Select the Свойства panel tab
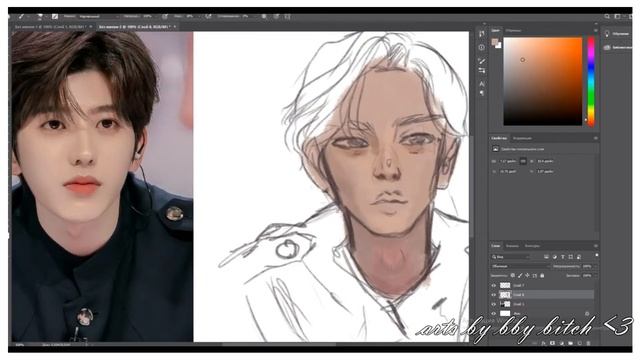This screenshot has height=360, width=640. [x=499, y=138]
